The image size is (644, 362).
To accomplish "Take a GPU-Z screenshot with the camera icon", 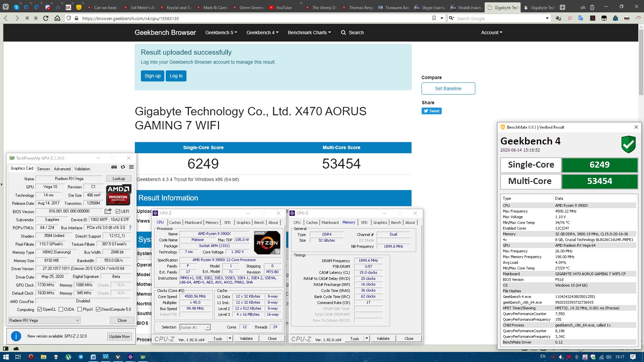I will click(x=114, y=167).
